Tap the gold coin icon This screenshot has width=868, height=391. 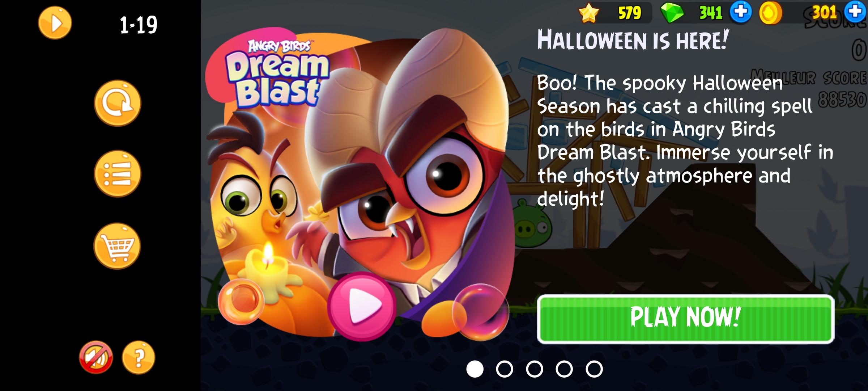pos(770,13)
